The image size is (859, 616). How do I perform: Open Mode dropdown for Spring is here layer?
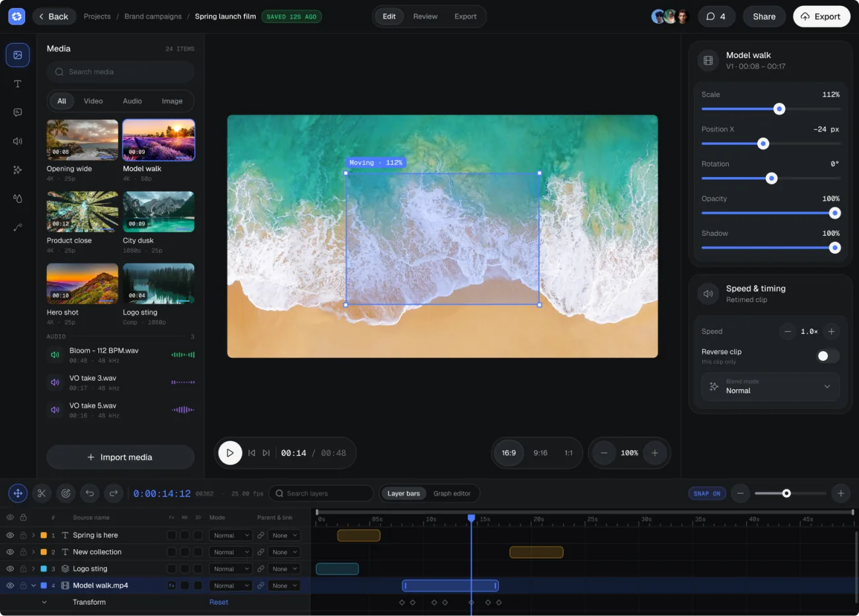point(231,535)
